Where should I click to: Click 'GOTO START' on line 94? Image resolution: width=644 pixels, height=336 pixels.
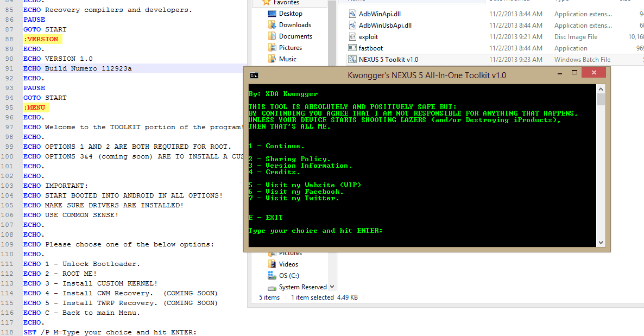[x=45, y=98]
